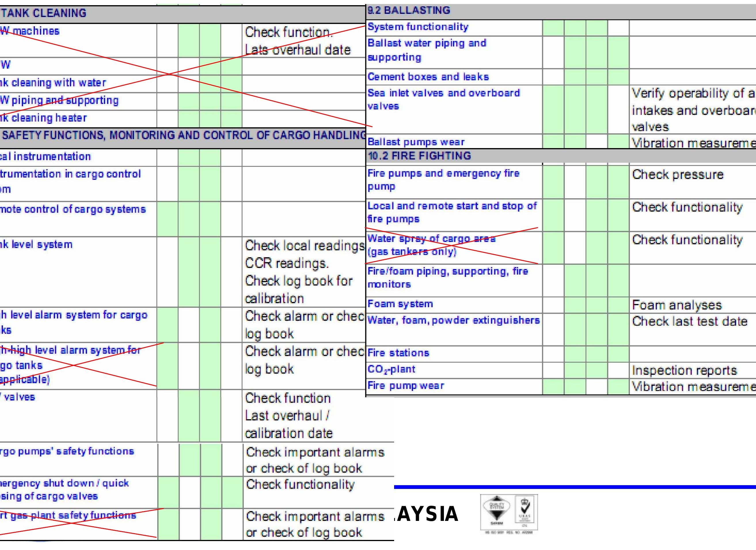The width and height of the screenshot is (756, 550).
Task: Click 'Verify operability' sea inlet valves comment
Action: coord(694,110)
